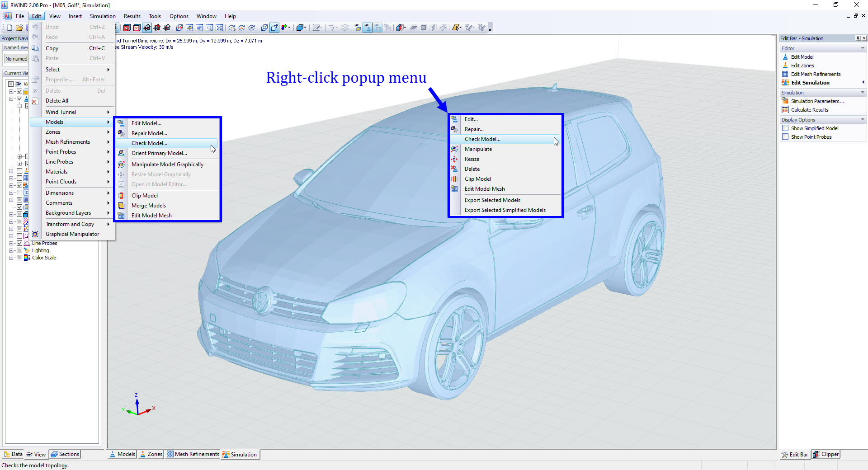This screenshot has height=470, width=868.
Task: Open the Results menu
Action: coord(132,16)
